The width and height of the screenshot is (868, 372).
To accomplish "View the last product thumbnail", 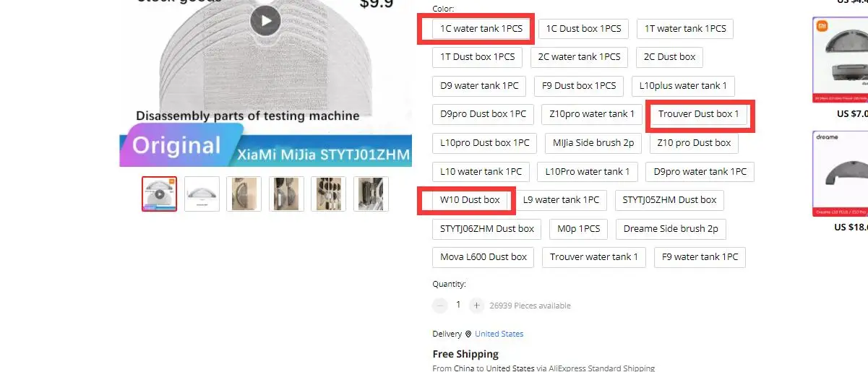I will pyautogui.click(x=371, y=194).
